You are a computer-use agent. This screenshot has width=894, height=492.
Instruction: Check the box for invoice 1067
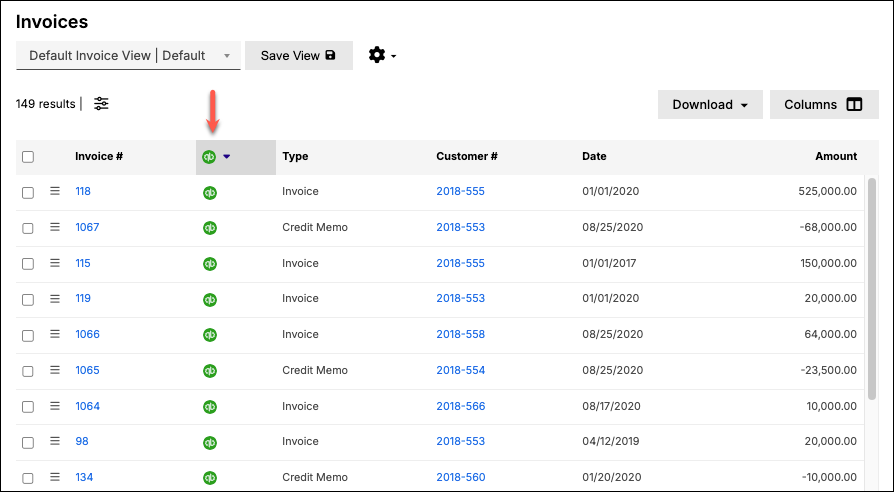pyautogui.click(x=28, y=228)
